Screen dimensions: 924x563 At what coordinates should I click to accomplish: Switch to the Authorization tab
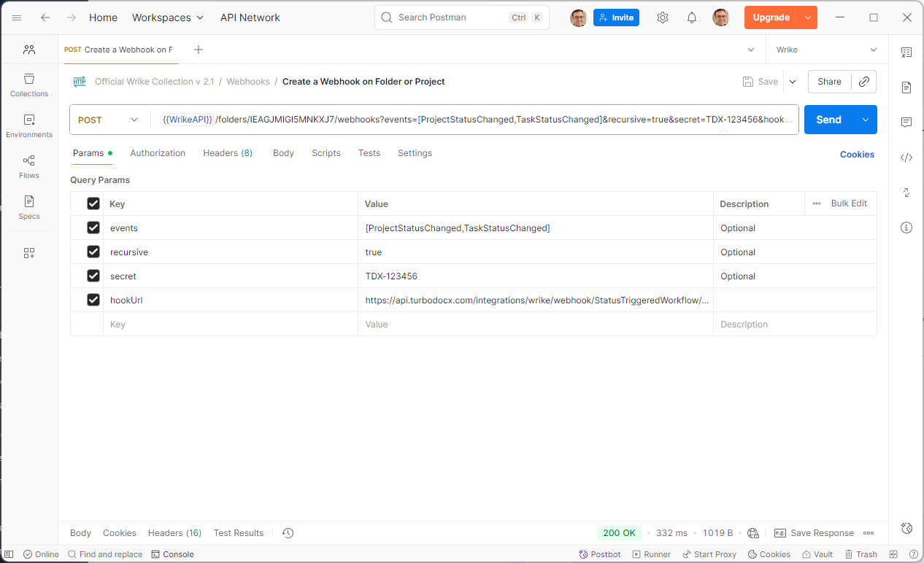(x=158, y=153)
